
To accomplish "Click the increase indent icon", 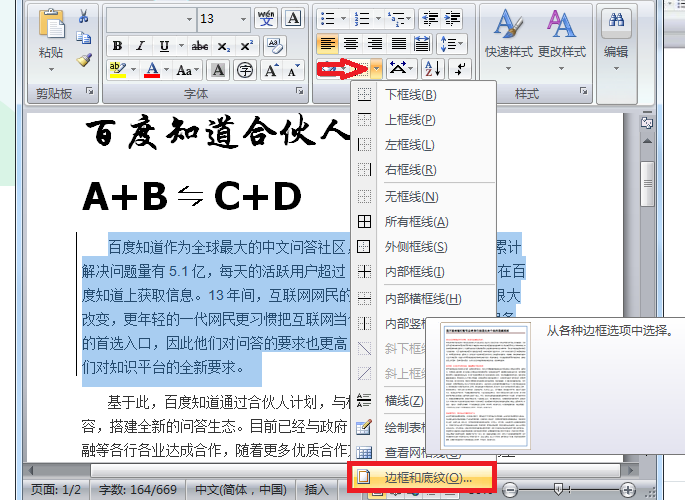I will coord(452,19).
